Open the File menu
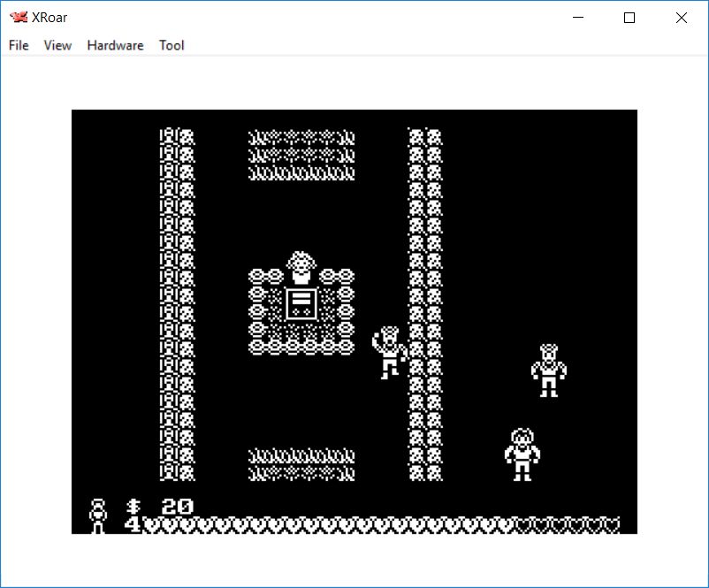This screenshot has height=588, width=709. [x=19, y=45]
